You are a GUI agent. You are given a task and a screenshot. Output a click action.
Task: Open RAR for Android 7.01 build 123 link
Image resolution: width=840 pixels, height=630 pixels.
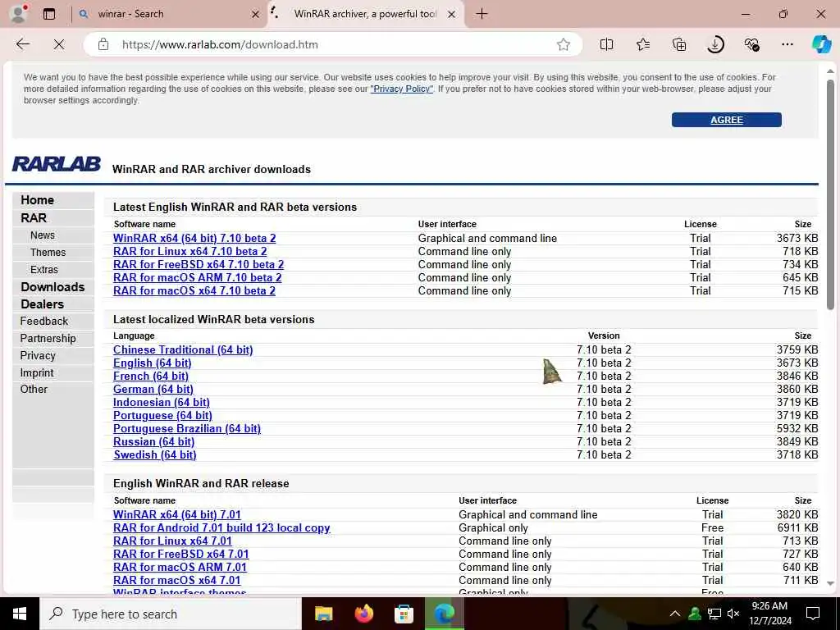[221, 527]
